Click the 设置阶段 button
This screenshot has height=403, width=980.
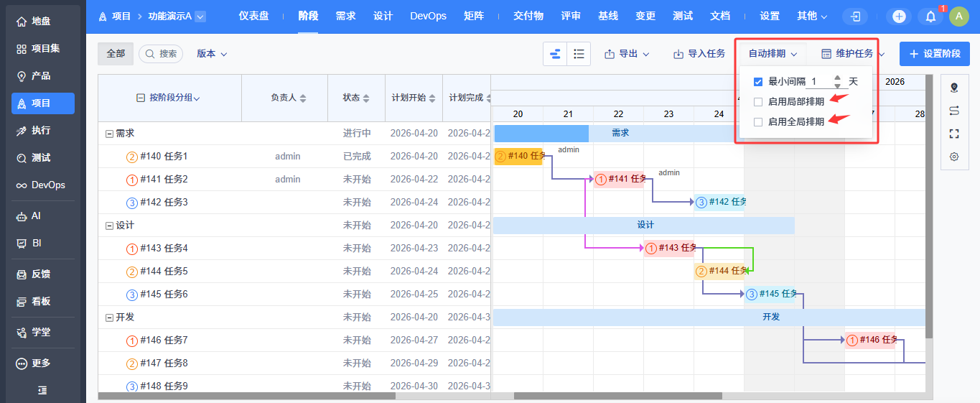pyautogui.click(x=935, y=54)
